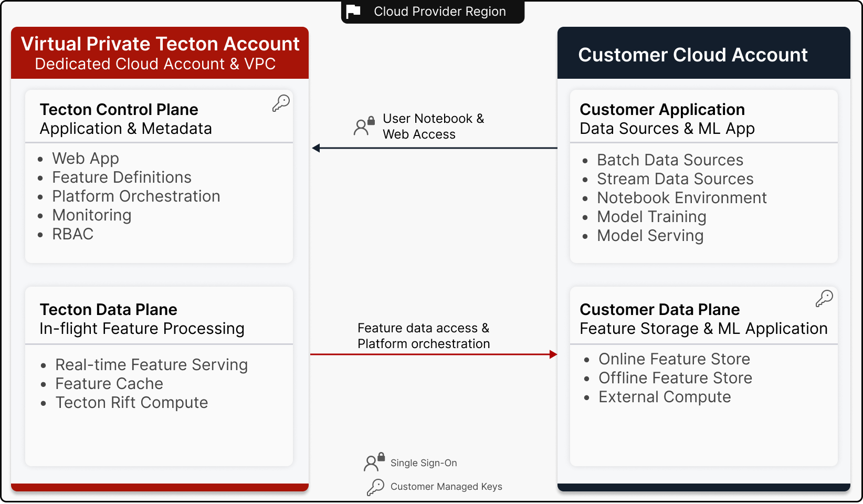Image resolution: width=863 pixels, height=504 pixels.
Task: Click 'Real-time Feature Serving' bullet item
Action: pos(152,365)
